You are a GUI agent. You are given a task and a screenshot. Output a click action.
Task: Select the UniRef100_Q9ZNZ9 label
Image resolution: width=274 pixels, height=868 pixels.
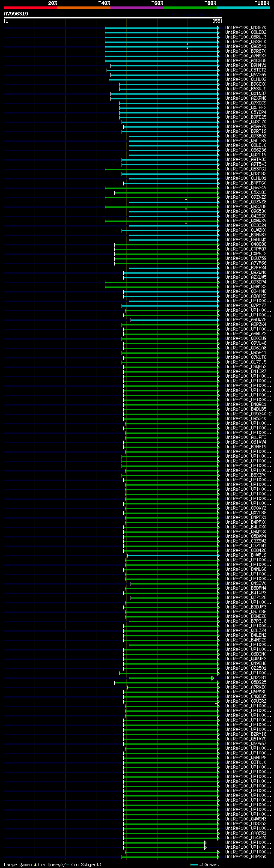point(246,197)
